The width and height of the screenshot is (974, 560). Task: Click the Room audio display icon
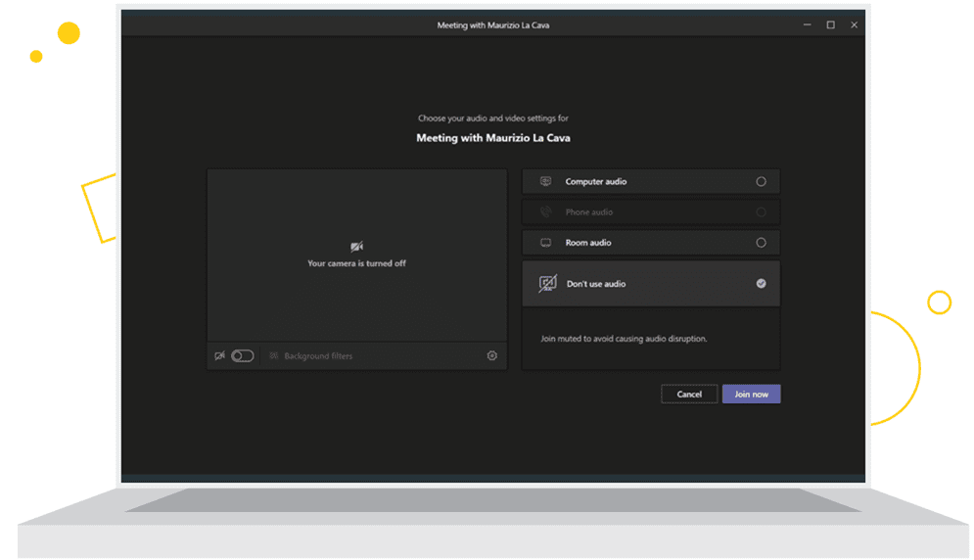545,242
